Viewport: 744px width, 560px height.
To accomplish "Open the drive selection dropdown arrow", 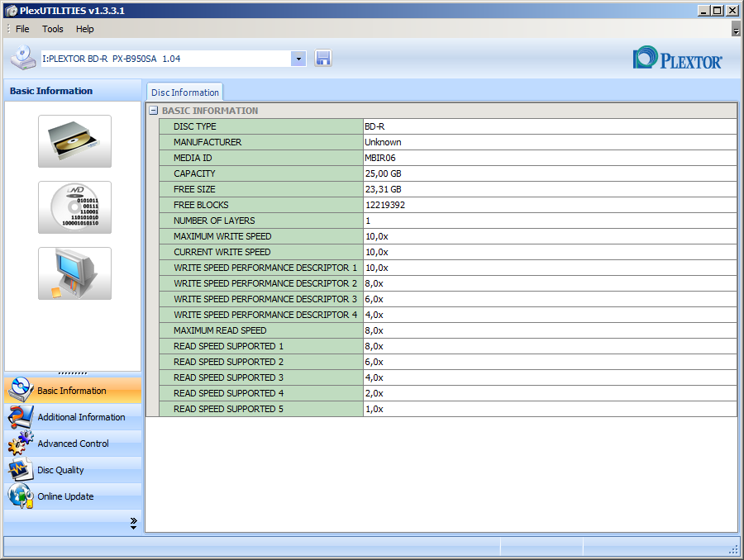I will [x=298, y=59].
